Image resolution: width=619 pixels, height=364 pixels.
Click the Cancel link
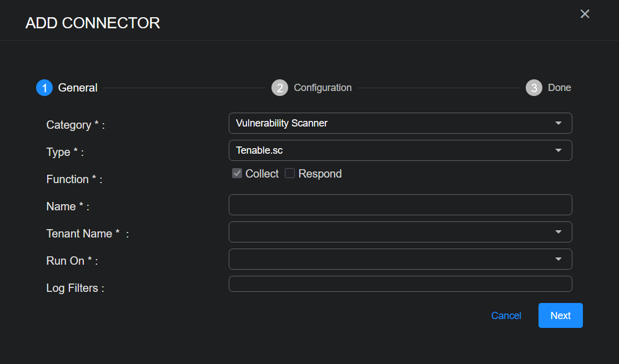click(x=506, y=316)
